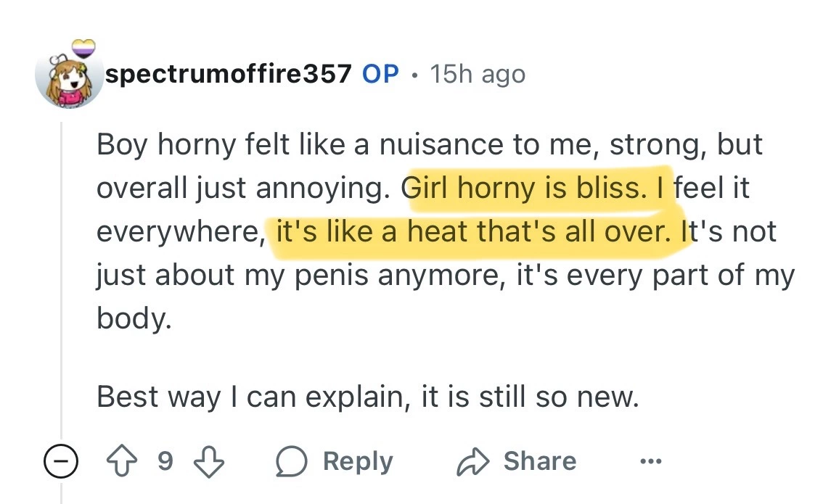
Task: Open the three-dot more options menu
Action: pyautogui.click(x=650, y=462)
